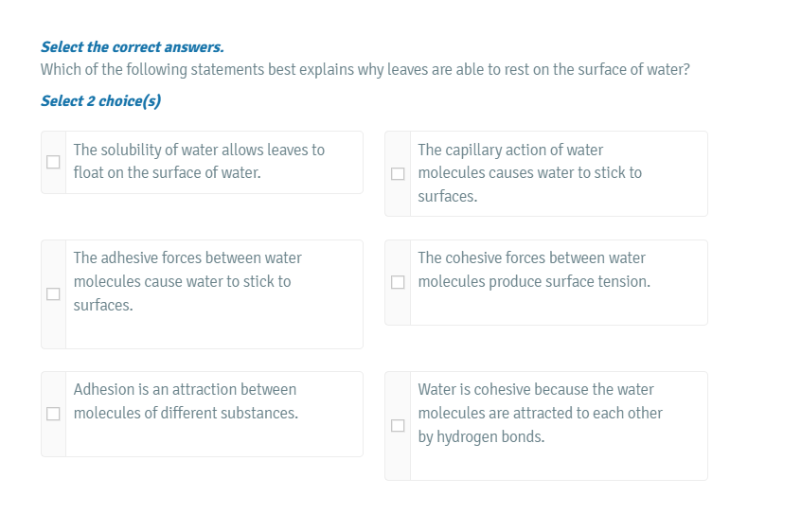Click the words 'The capillary action of water'
The height and width of the screenshot is (532, 801).
(510, 150)
